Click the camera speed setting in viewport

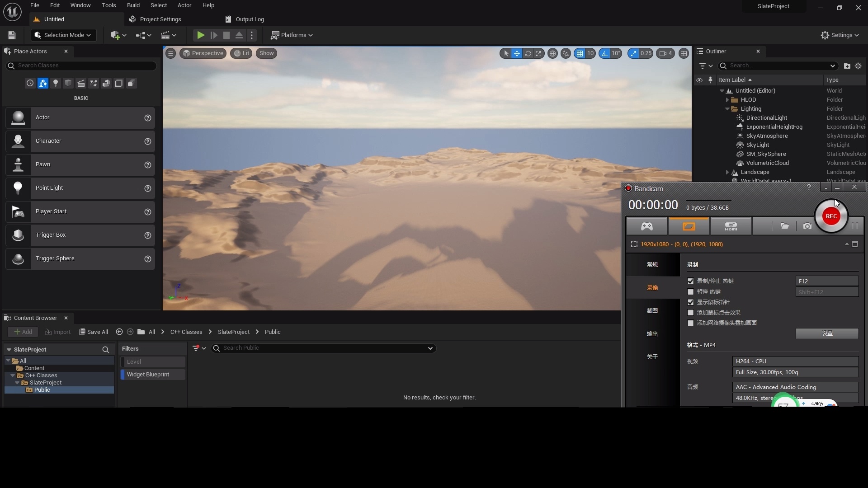click(x=665, y=53)
